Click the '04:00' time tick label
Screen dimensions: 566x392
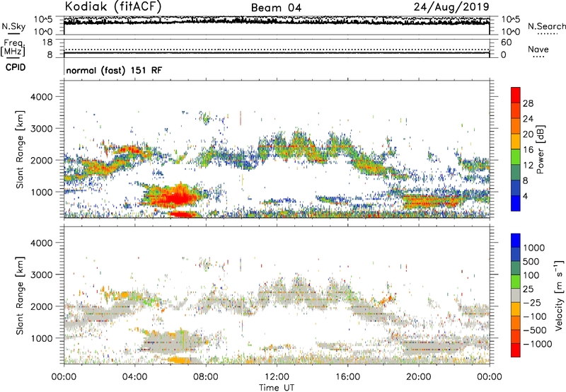[x=134, y=377]
